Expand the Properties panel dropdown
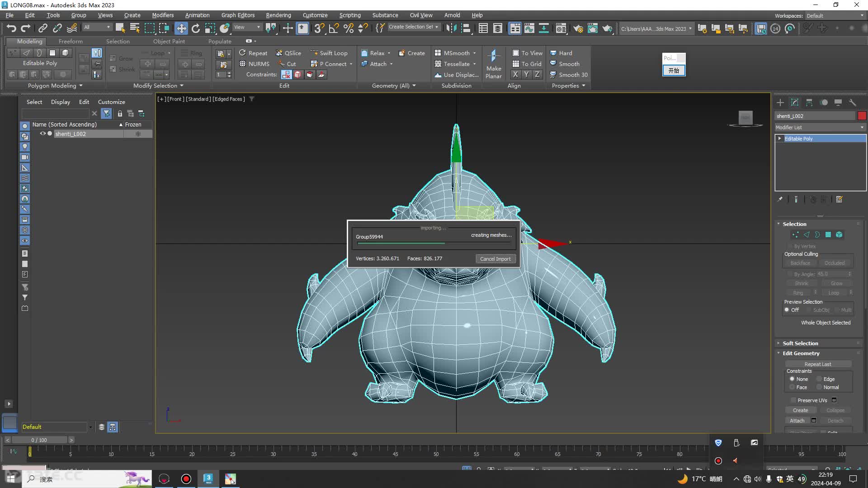The width and height of the screenshot is (868, 488). click(x=568, y=85)
